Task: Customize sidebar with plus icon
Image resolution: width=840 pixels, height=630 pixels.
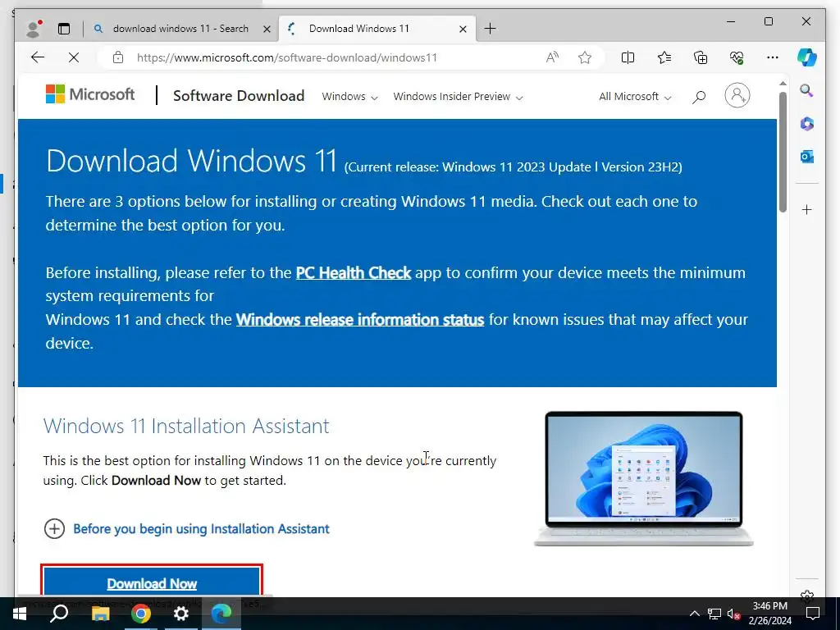Action: [807, 209]
